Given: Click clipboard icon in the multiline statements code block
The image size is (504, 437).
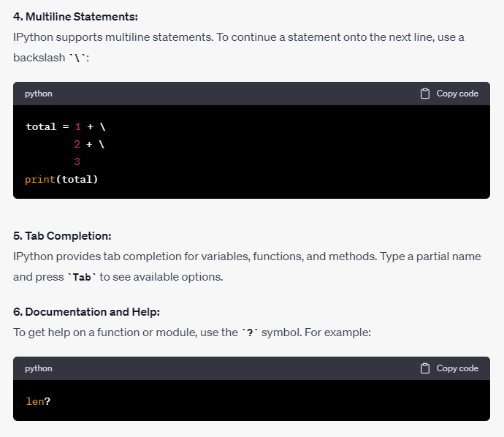Looking at the screenshot, I should [x=425, y=94].
